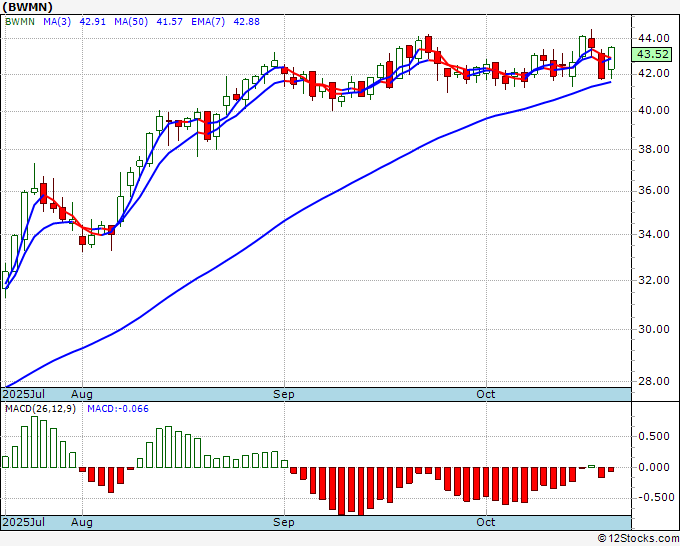The height and width of the screenshot is (546, 680).
Task: Click the 44.00 price axis label
Action: [653, 38]
